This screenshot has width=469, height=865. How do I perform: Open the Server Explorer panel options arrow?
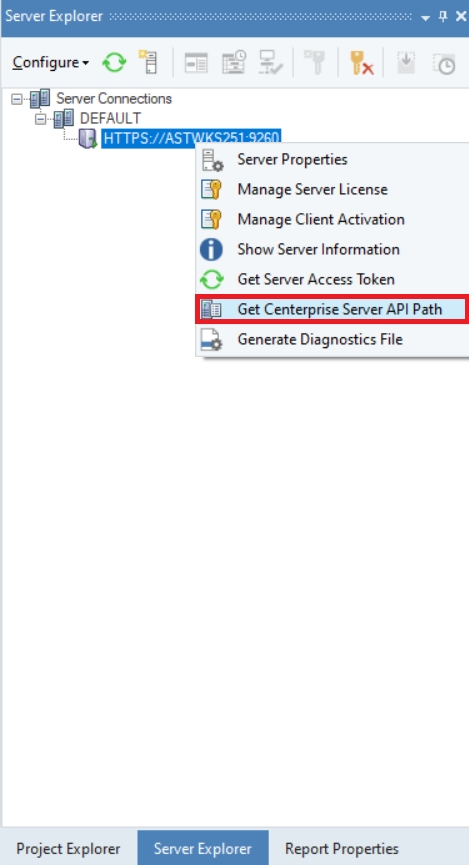(x=425, y=17)
